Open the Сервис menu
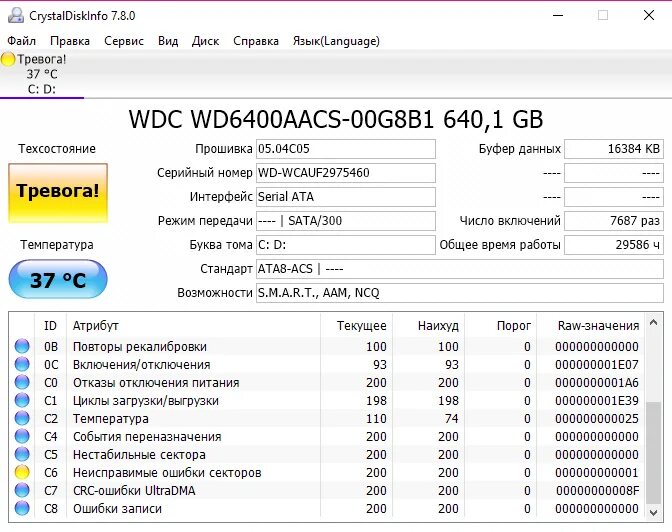This screenshot has width=672, height=532. pos(124,41)
